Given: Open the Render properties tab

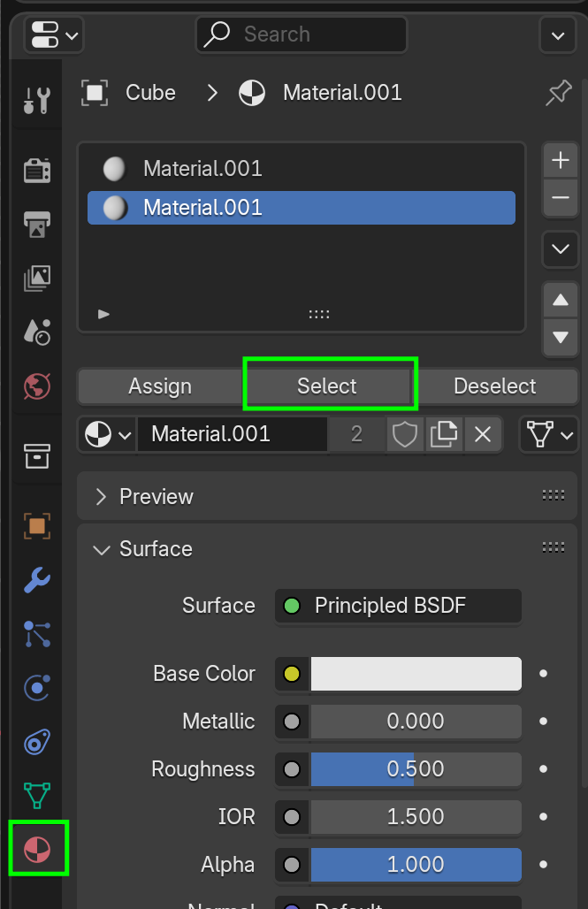Looking at the screenshot, I should point(36,170).
